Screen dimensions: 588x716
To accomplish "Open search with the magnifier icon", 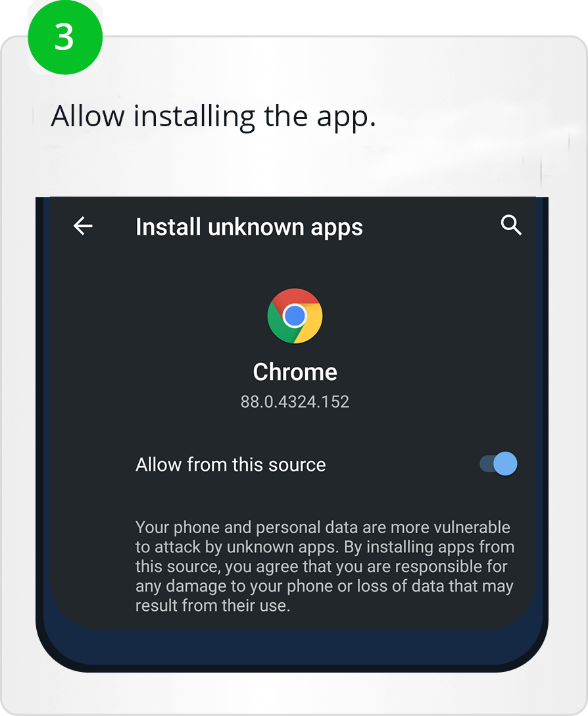I will [511, 225].
